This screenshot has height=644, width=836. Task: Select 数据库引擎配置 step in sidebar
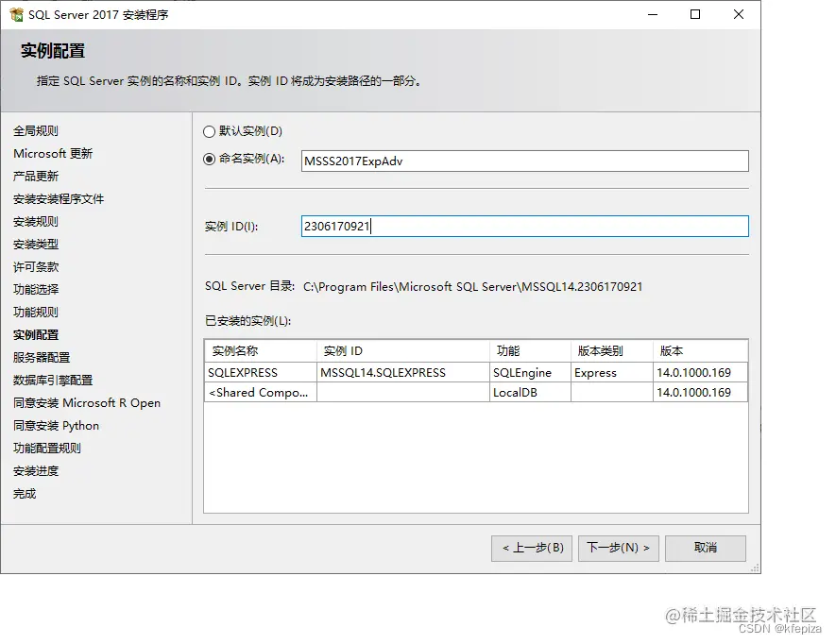click(53, 381)
